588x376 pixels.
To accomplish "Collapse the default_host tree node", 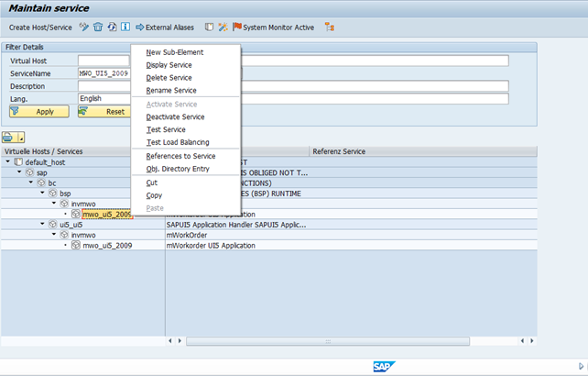I will [8, 161].
